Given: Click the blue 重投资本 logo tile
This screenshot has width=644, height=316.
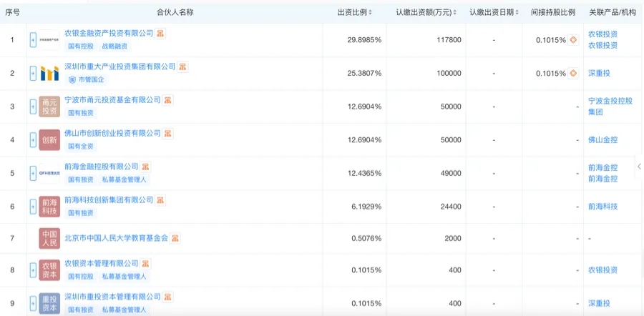Looking at the screenshot, I should pos(49,304).
